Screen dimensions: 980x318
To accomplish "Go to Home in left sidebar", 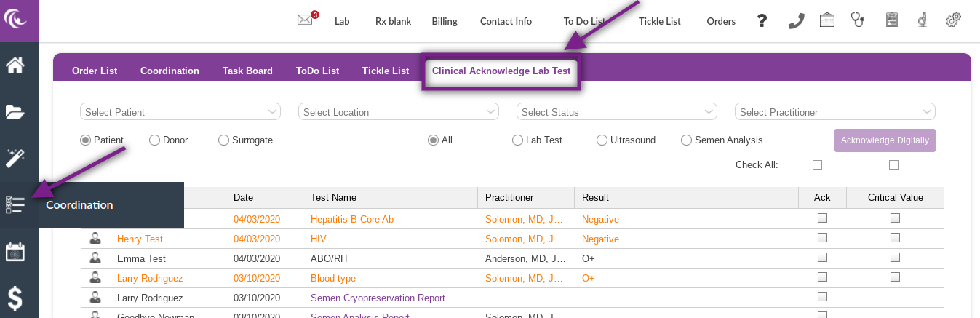I will pos(15,65).
